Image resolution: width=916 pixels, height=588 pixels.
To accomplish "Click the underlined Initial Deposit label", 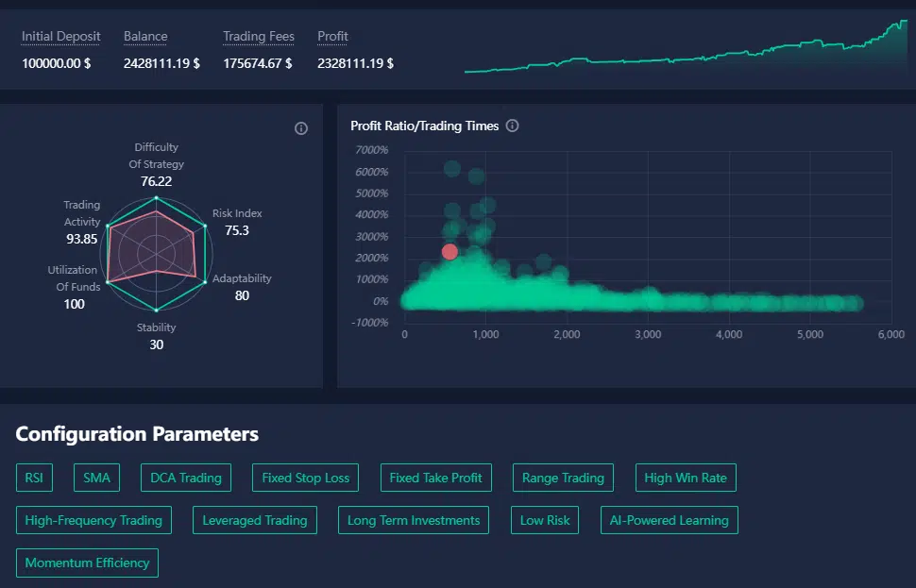I will [x=60, y=37].
